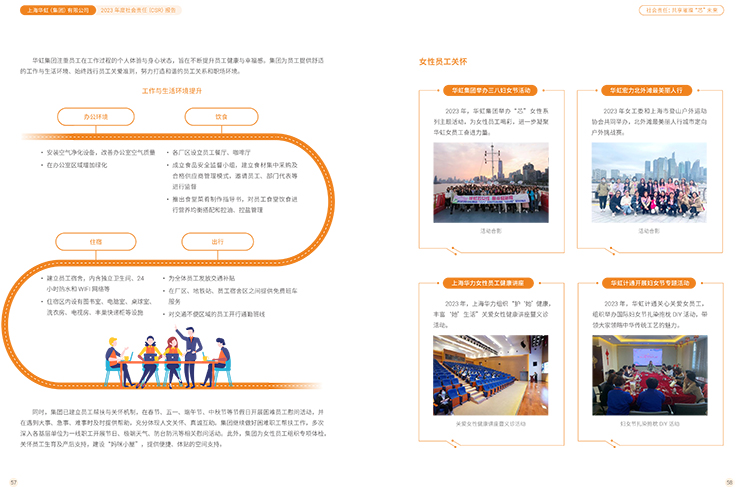Select the 饮食 pill label

pos(221,116)
